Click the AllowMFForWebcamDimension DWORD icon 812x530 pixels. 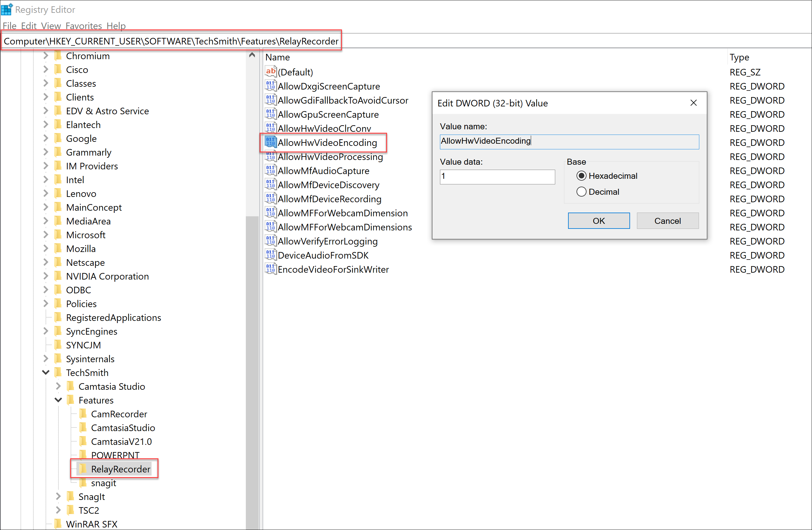click(x=271, y=213)
